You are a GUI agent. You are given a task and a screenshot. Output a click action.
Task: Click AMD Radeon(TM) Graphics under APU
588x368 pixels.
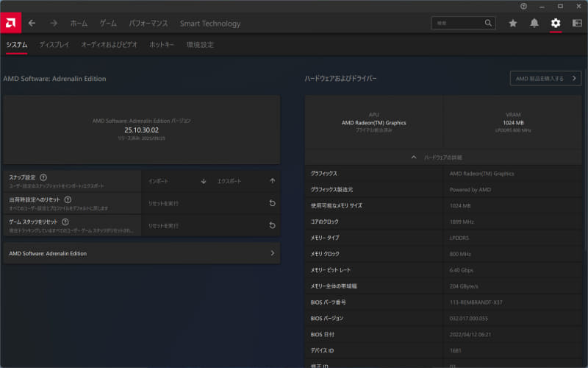coord(373,123)
